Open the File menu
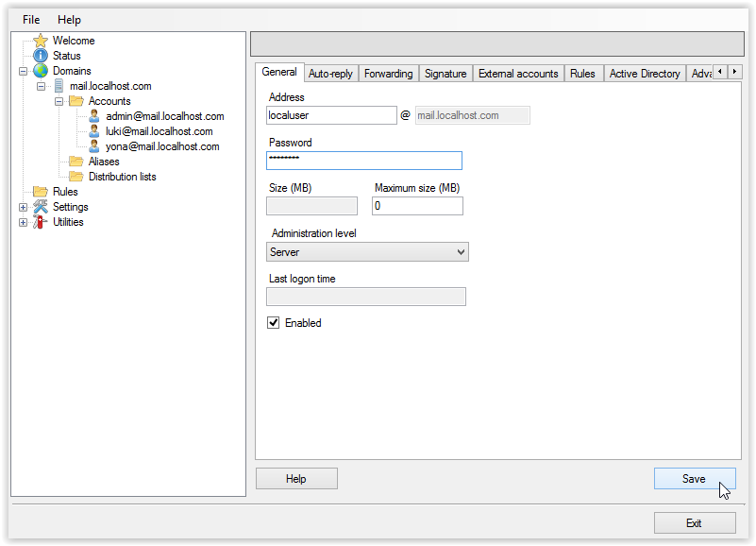The width and height of the screenshot is (756, 546). pos(31,20)
